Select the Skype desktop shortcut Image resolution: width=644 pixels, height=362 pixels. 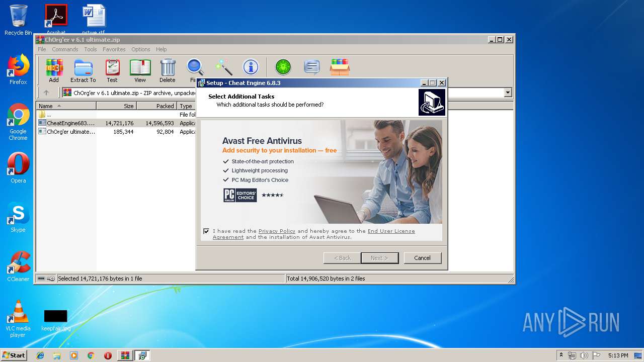pos(18,217)
